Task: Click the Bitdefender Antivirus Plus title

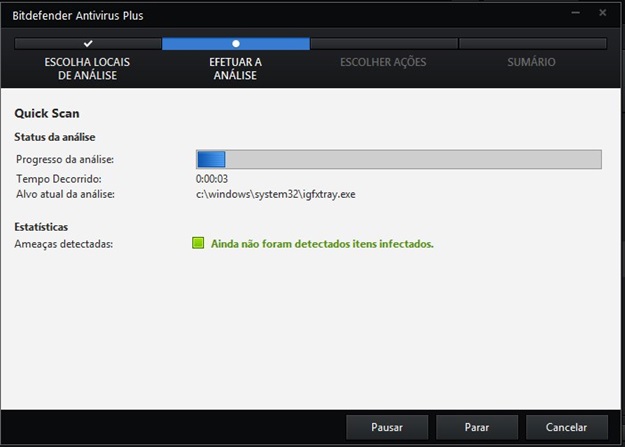Action: [x=78, y=16]
